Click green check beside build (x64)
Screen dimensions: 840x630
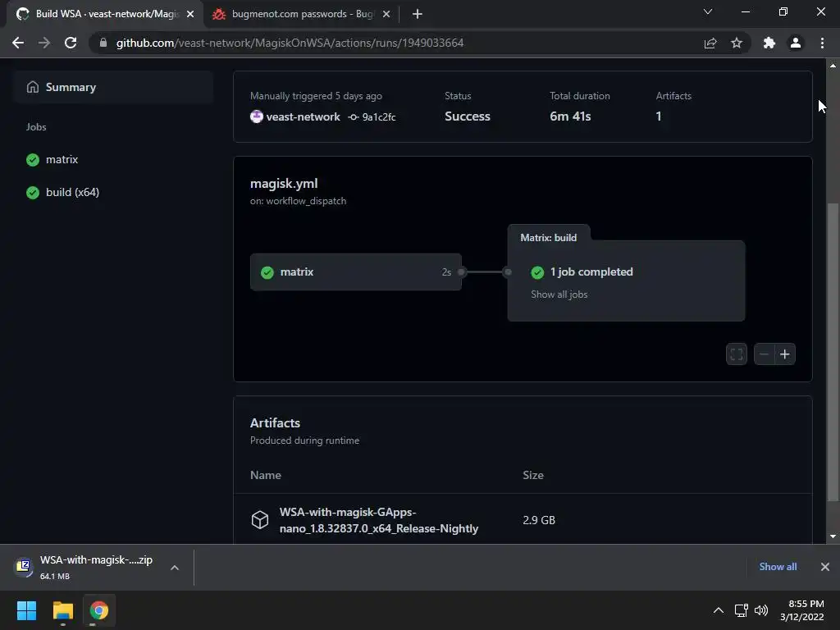pyautogui.click(x=33, y=192)
